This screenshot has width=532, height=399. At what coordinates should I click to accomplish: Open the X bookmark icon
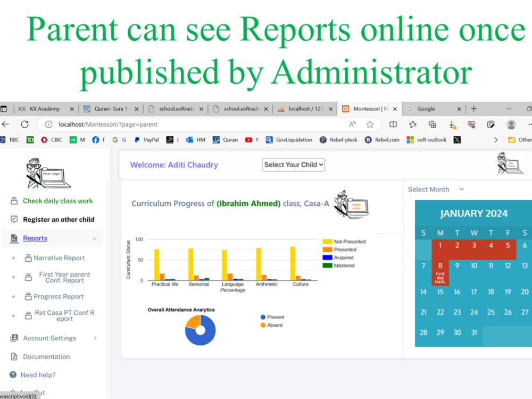click(457, 140)
